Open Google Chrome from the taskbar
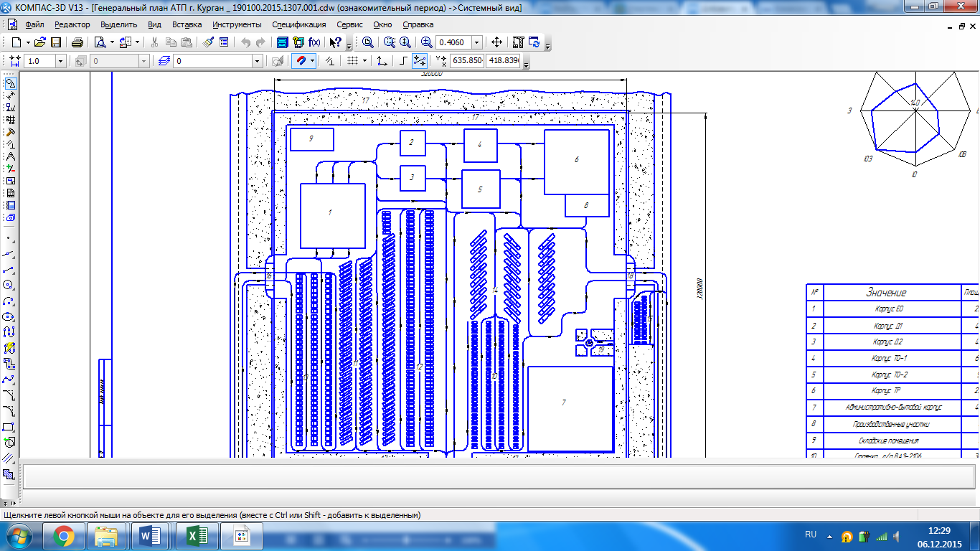The image size is (980, 551). (x=63, y=536)
